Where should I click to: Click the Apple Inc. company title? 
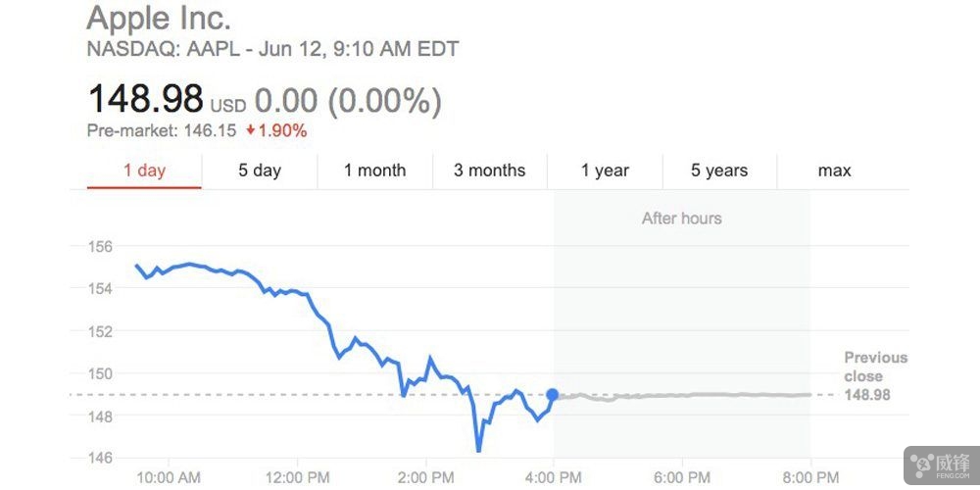click(x=159, y=19)
